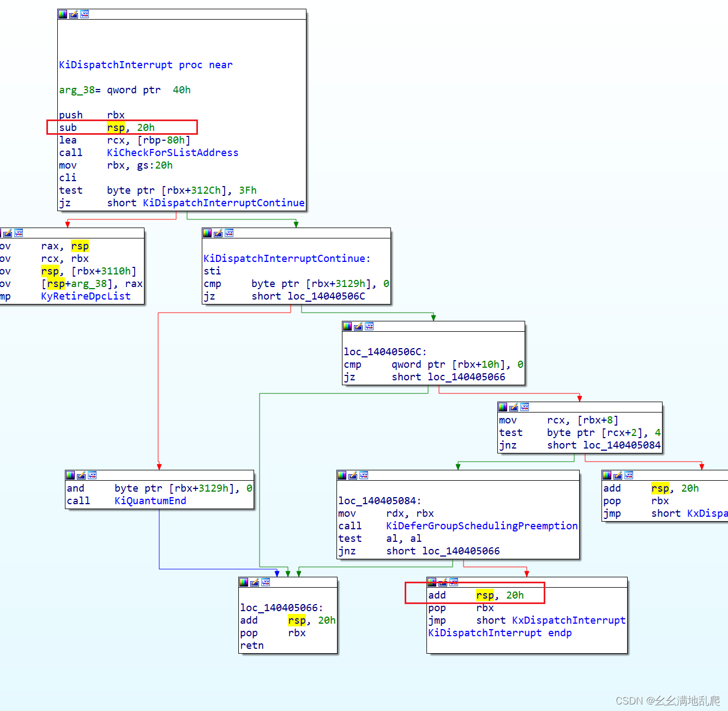Click color icon on cut-off right-edge add rsp node
Image resolution: width=728 pixels, height=711 pixels.
click(607, 475)
